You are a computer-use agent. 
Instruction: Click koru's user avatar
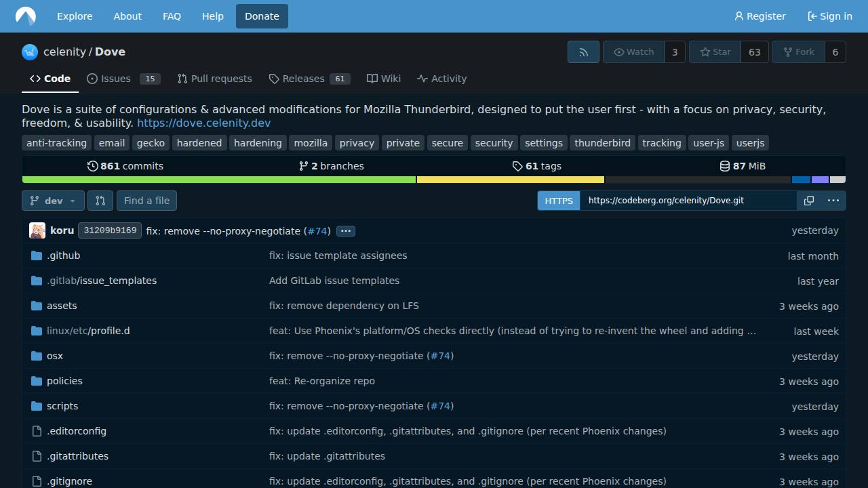click(x=37, y=230)
